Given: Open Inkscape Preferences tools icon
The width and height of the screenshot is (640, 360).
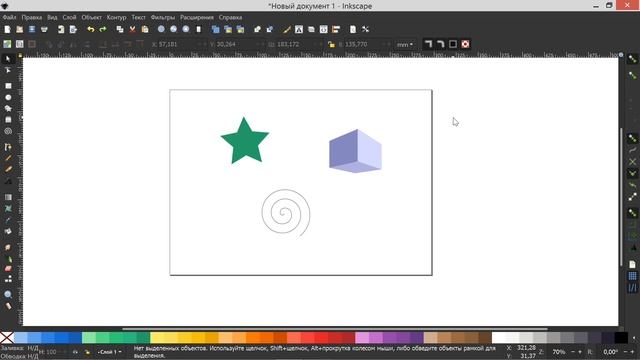Looking at the screenshot, I should [365, 29].
